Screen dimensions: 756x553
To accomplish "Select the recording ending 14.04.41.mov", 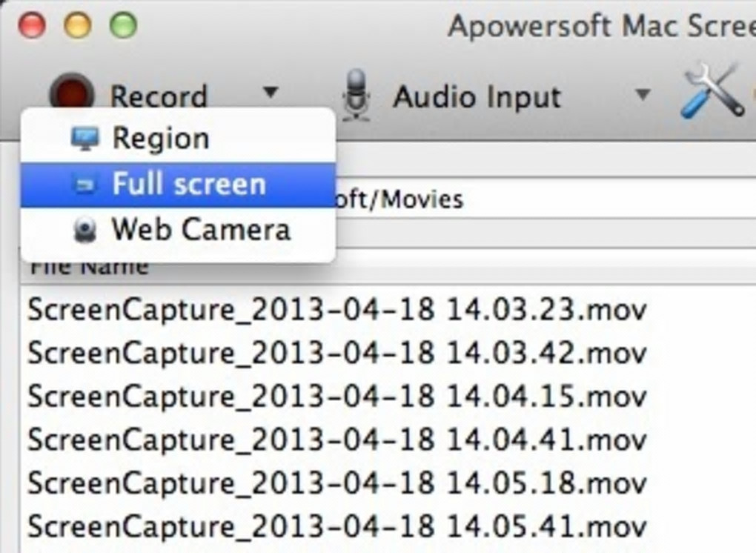I will point(337,440).
